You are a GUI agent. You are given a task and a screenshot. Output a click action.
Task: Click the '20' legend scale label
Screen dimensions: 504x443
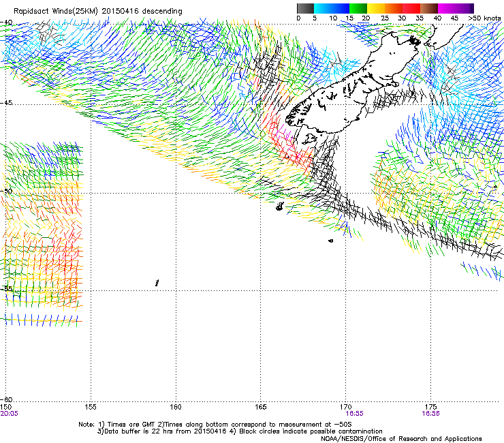[x=366, y=18]
